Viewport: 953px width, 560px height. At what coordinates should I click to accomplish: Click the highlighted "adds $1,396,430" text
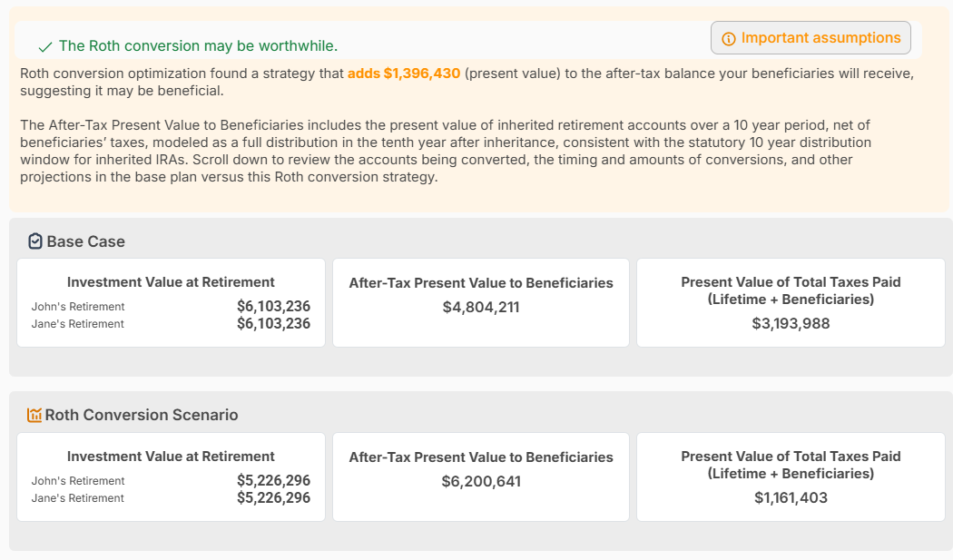[x=404, y=74]
